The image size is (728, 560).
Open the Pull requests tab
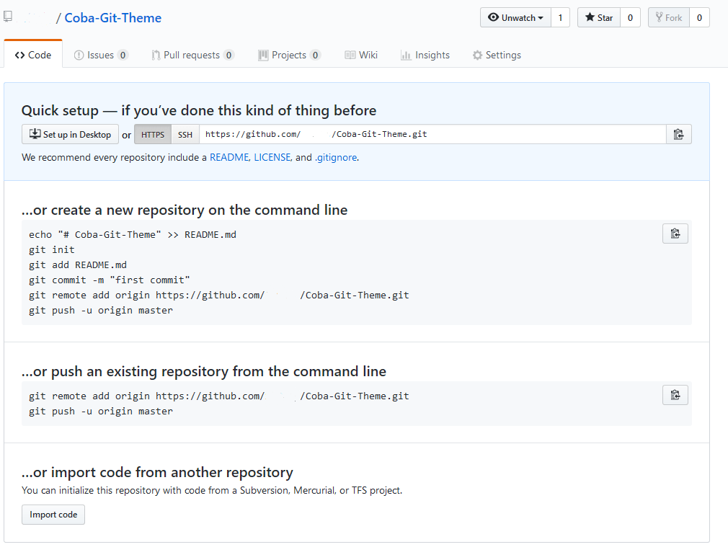click(x=192, y=55)
